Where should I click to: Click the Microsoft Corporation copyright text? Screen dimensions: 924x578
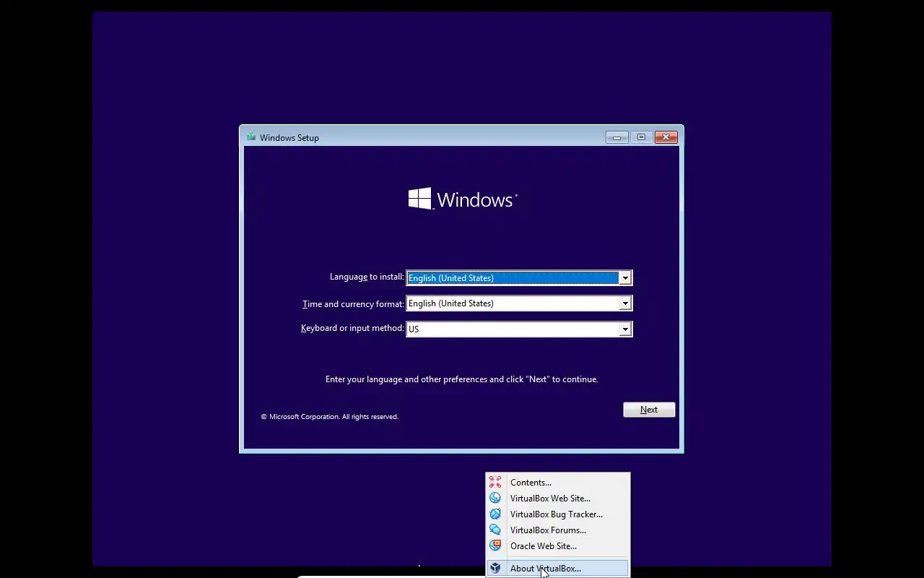[330, 417]
